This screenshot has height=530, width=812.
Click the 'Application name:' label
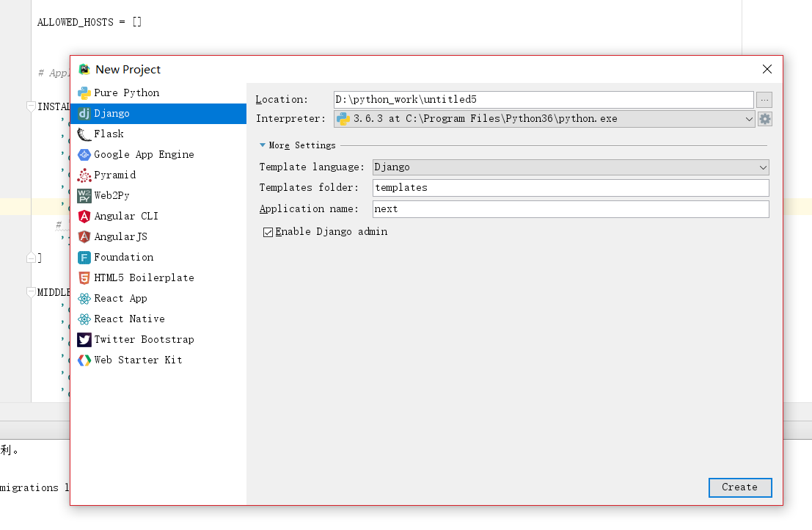[x=309, y=208]
